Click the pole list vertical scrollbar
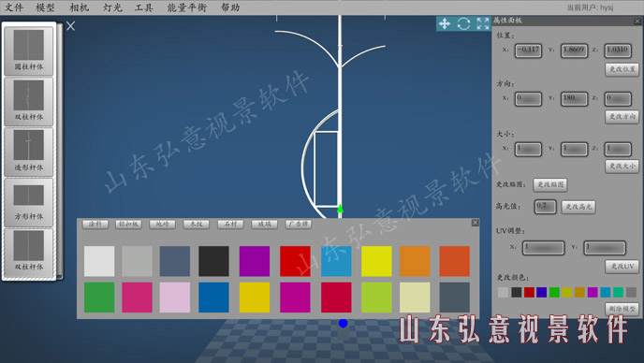The image size is (644, 363). [60, 151]
